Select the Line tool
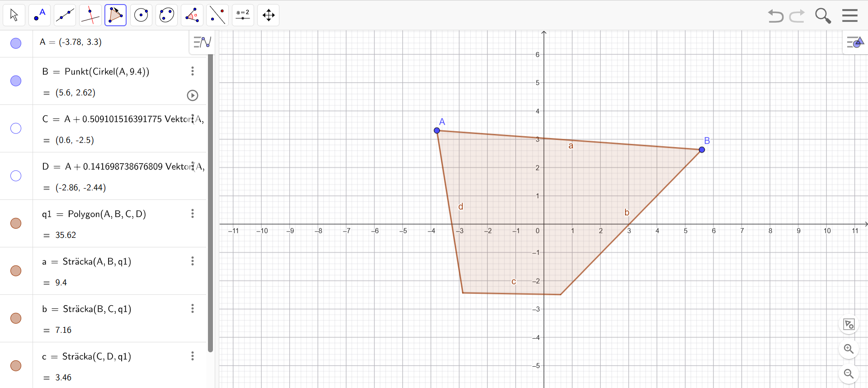 [x=65, y=15]
